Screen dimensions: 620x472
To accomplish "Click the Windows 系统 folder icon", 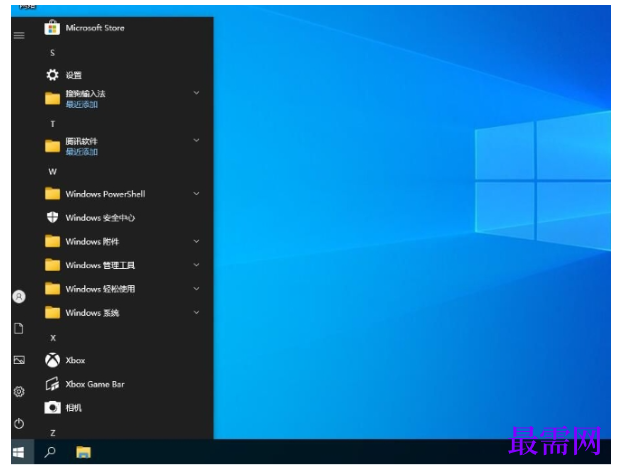I will 52,313.
